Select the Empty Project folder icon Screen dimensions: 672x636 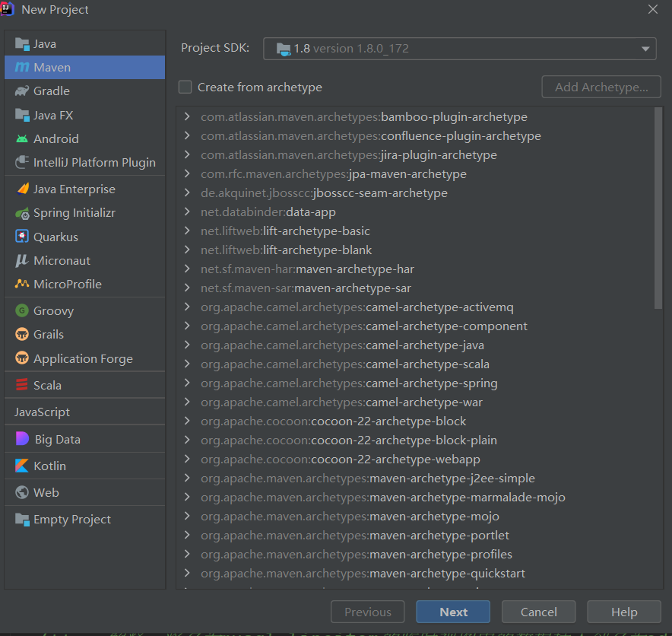[22, 520]
